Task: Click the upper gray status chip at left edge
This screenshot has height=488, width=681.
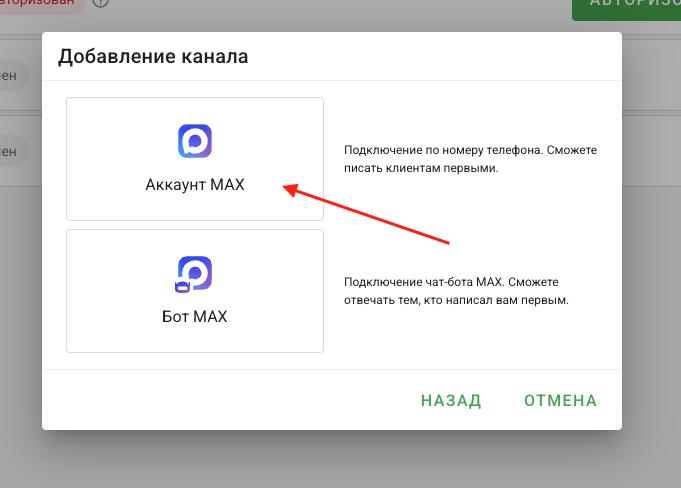Action: pyautogui.click(x=12, y=76)
